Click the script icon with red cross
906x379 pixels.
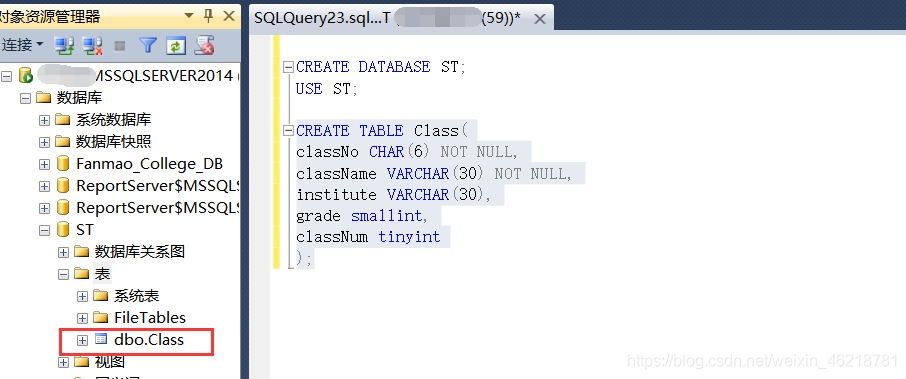205,45
